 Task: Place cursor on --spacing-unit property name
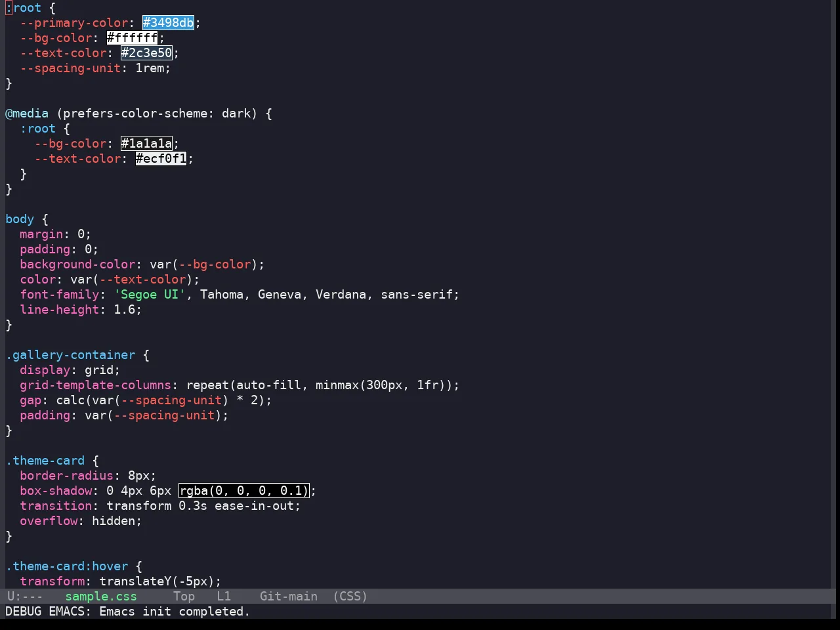tap(70, 68)
